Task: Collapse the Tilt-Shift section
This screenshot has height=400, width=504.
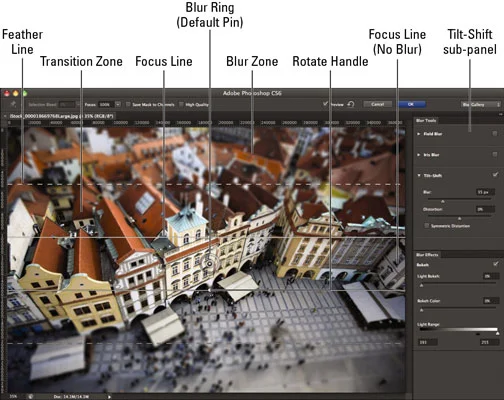Action: coord(419,175)
